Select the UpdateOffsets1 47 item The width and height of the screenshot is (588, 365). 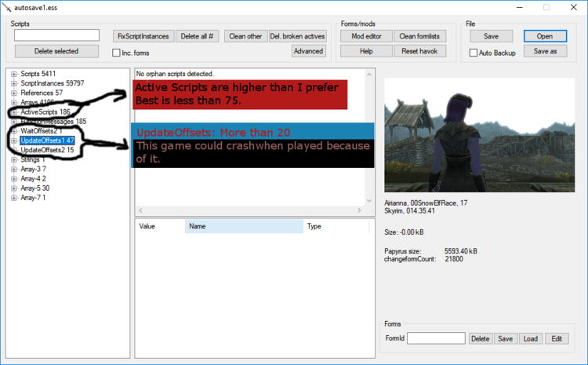47,141
